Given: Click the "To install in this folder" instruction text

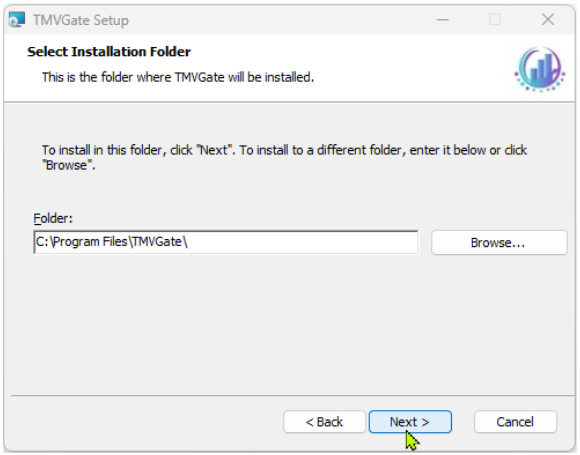Looking at the screenshot, I should click(x=102, y=150).
